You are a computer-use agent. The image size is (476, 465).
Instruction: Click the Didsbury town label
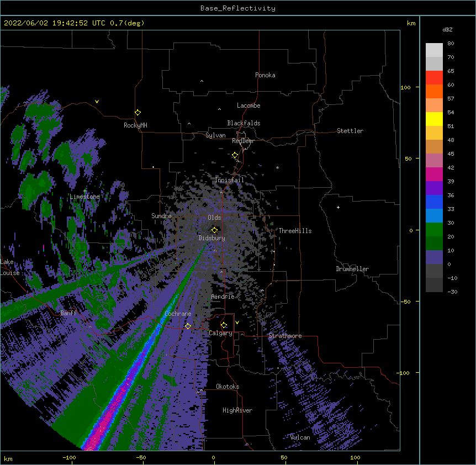(x=212, y=238)
